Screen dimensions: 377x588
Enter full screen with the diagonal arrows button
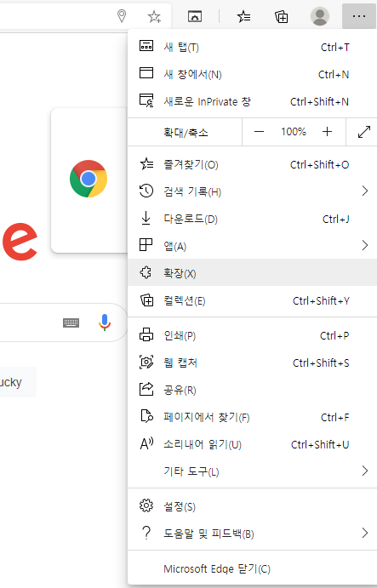click(364, 132)
